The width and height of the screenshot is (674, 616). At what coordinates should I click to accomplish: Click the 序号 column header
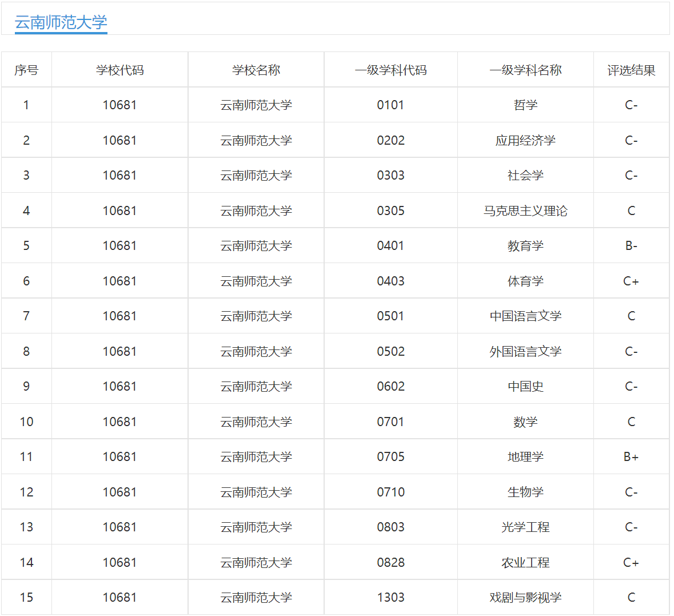click(26, 70)
